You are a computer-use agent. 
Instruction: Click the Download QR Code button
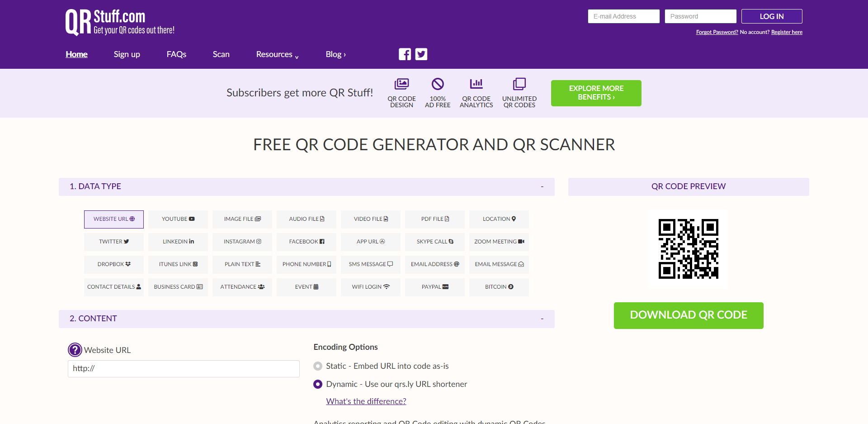coord(688,315)
